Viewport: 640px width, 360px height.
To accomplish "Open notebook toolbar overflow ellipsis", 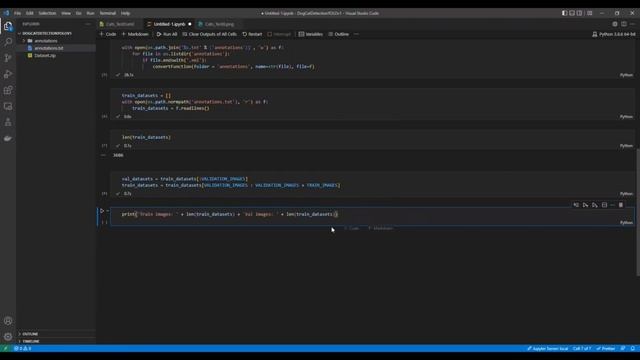I will (356, 34).
